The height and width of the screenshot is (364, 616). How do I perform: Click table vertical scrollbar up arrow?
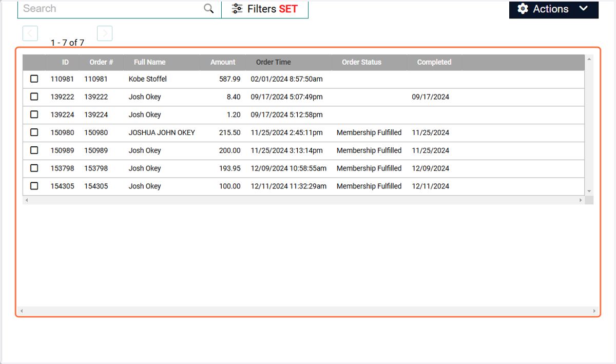tap(589, 59)
